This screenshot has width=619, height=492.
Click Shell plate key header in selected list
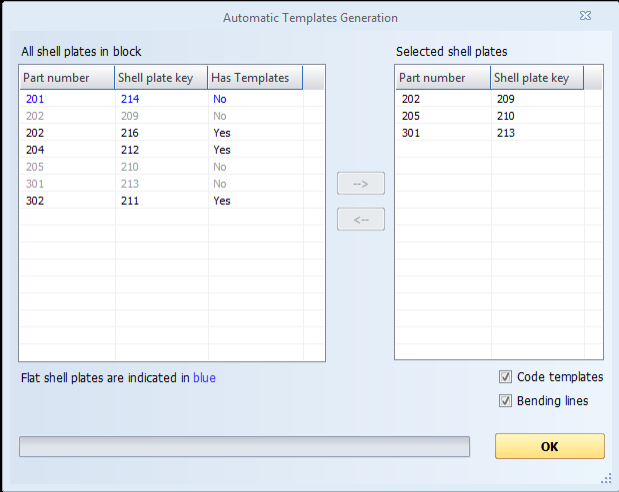point(535,78)
